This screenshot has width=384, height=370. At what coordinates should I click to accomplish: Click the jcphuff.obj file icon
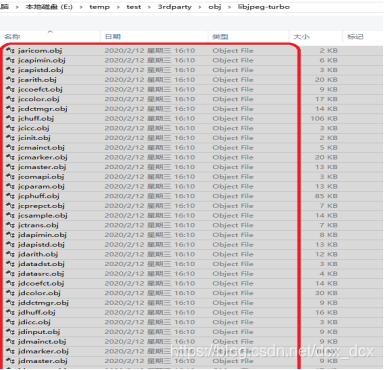click(10, 196)
